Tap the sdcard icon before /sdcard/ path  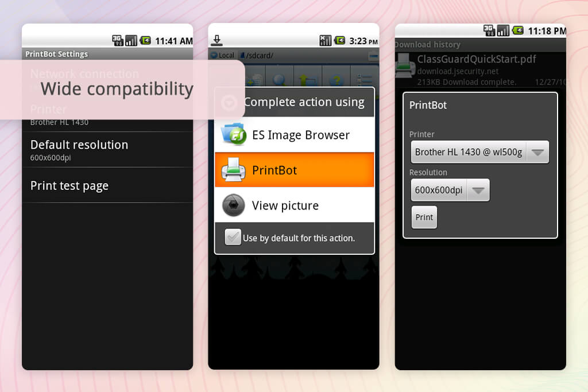click(242, 56)
